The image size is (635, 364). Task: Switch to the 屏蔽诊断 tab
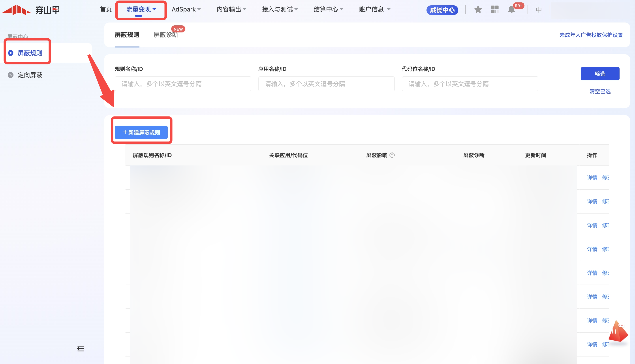[x=165, y=35]
